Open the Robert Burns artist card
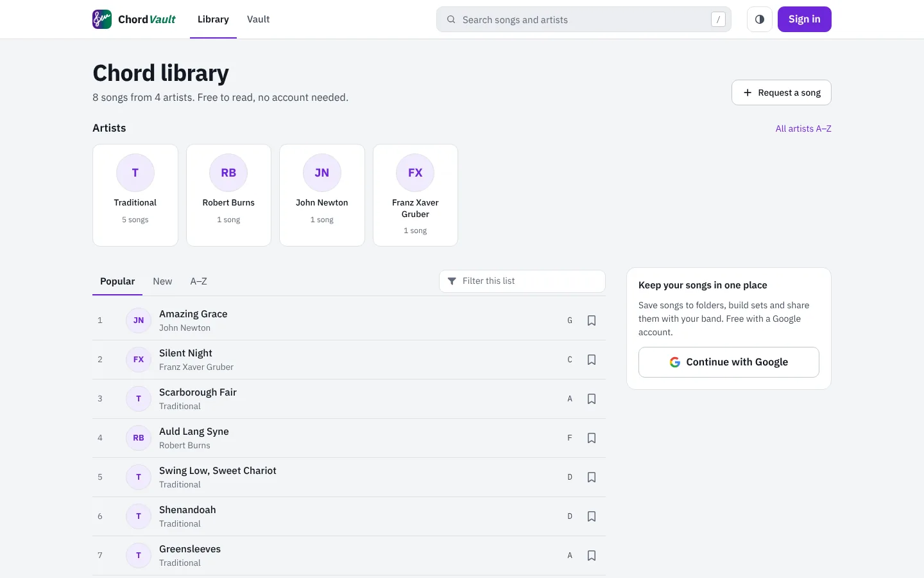Viewport: 924px width, 578px height. click(228, 195)
